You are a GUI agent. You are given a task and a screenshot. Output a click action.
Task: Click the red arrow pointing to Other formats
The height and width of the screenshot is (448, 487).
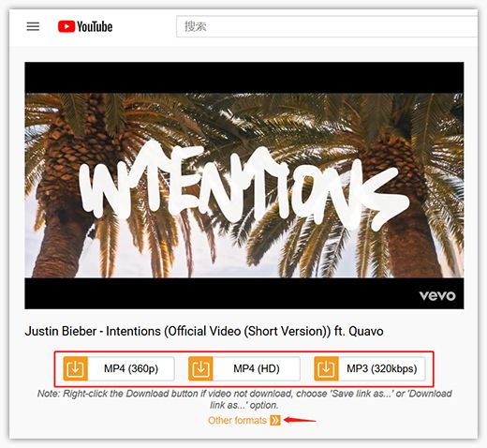(300, 420)
